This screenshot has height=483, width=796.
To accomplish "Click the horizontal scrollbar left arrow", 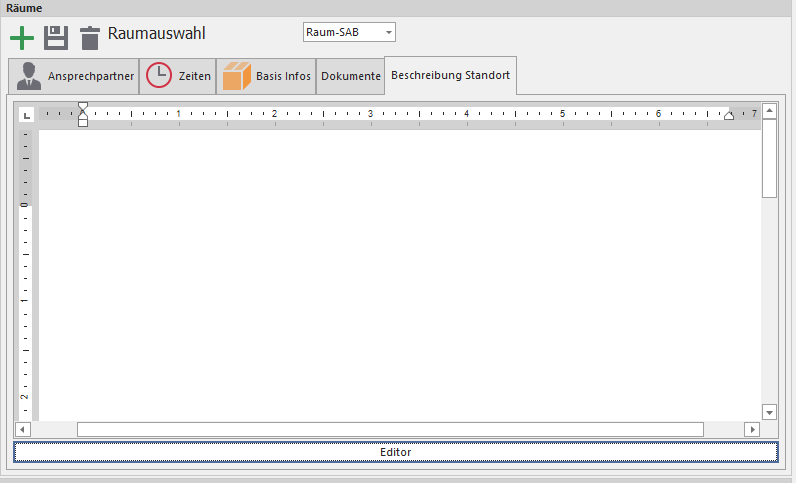I will [24, 429].
